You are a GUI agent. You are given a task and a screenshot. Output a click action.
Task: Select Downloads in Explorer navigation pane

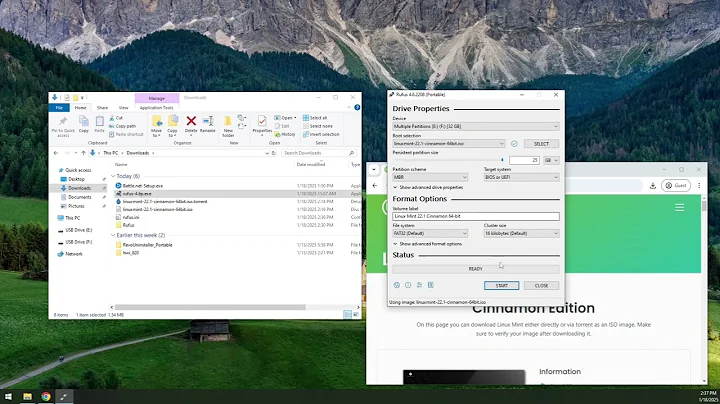79,188
